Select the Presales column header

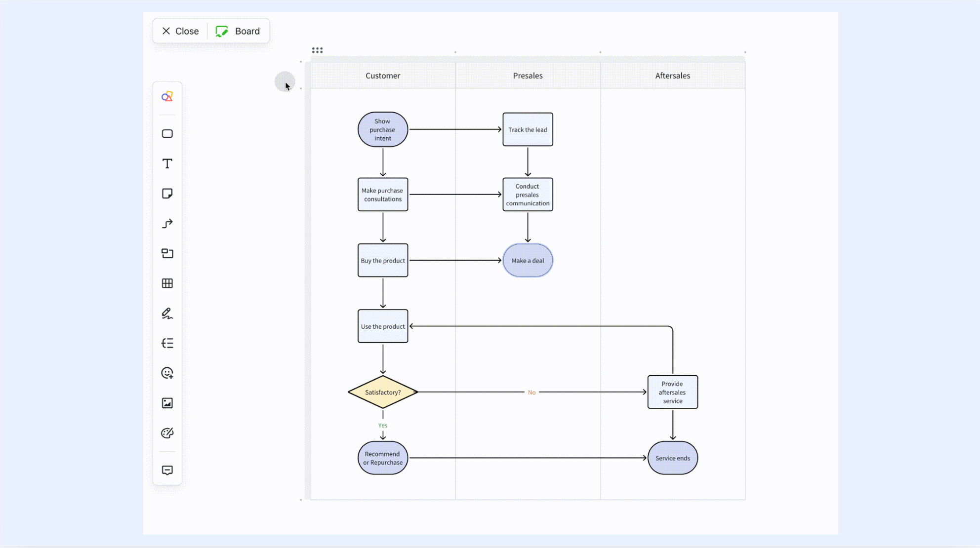pyautogui.click(x=528, y=76)
